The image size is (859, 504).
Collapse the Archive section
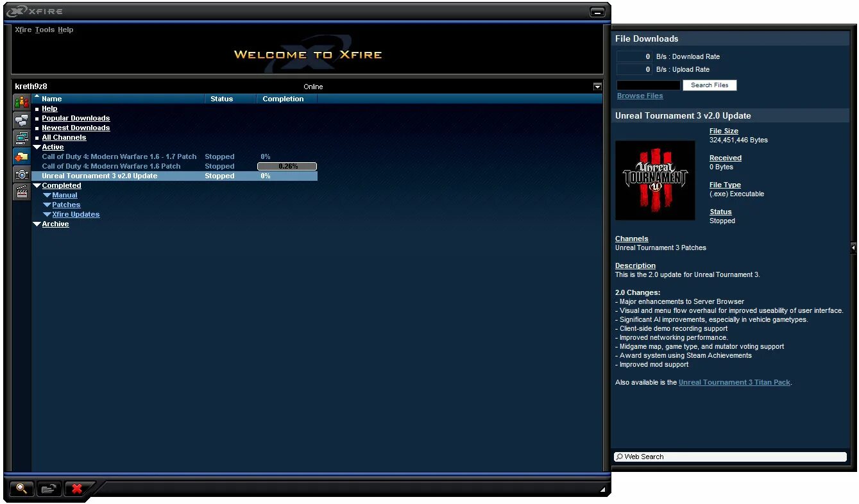(x=37, y=224)
